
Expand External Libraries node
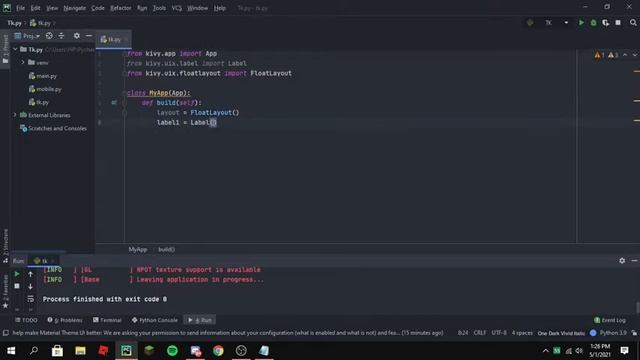16,115
